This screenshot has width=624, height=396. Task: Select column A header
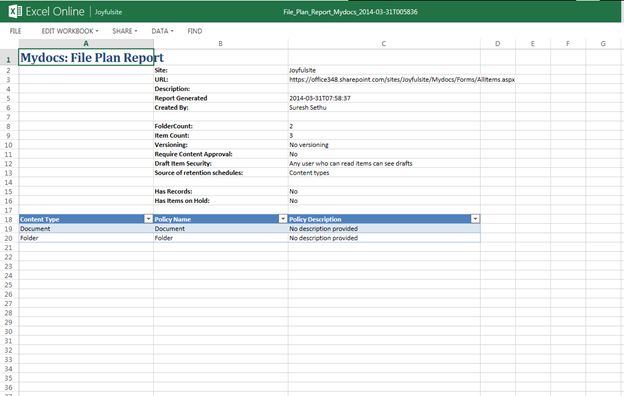pyautogui.click(x=86, y=44)
